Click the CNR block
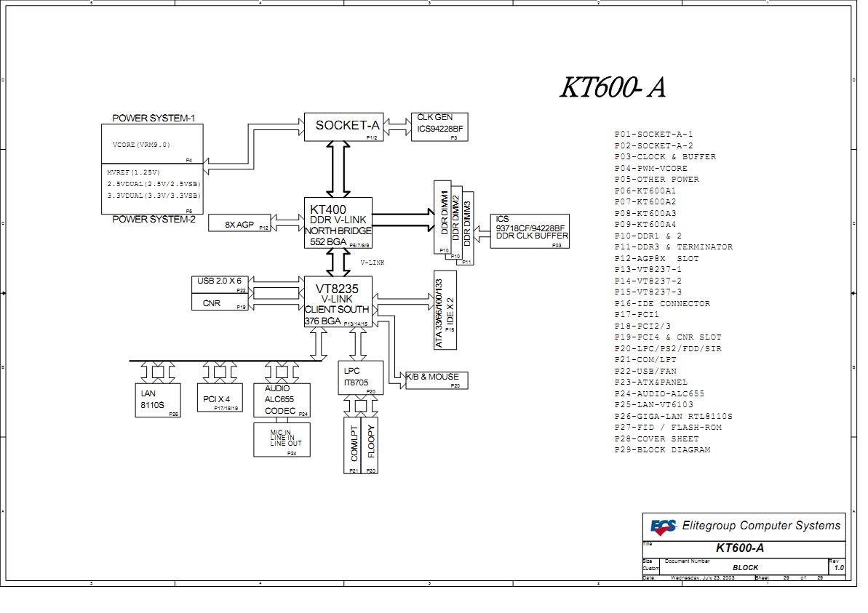This screenshot has height=613, width=868. [219, 302]
